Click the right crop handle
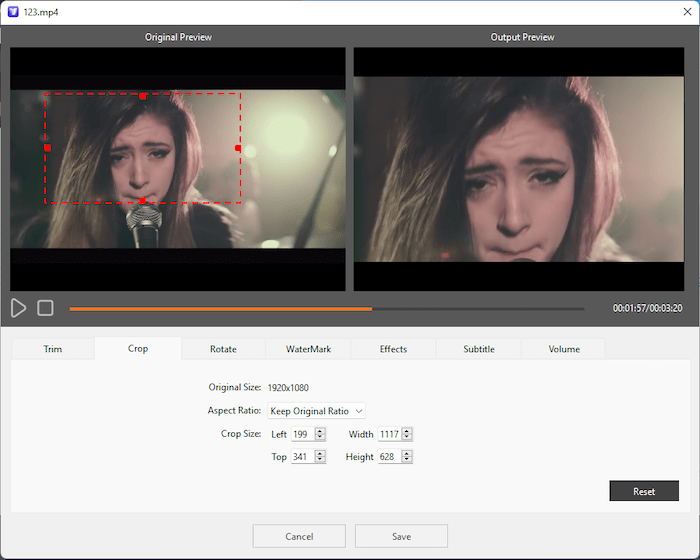The width and height of the screenshot is (700, 560). pyautogui.click(x=238, y=148)
